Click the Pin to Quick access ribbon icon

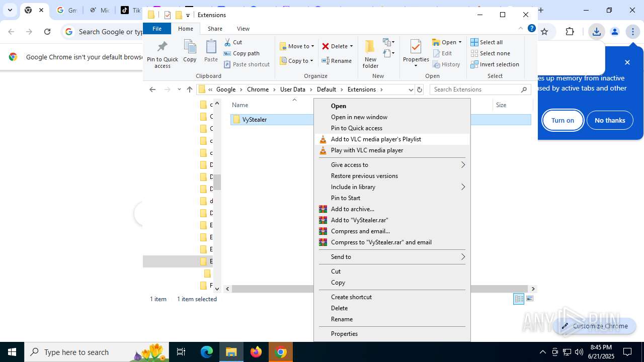pyautogui.click(x=163, y=54)
